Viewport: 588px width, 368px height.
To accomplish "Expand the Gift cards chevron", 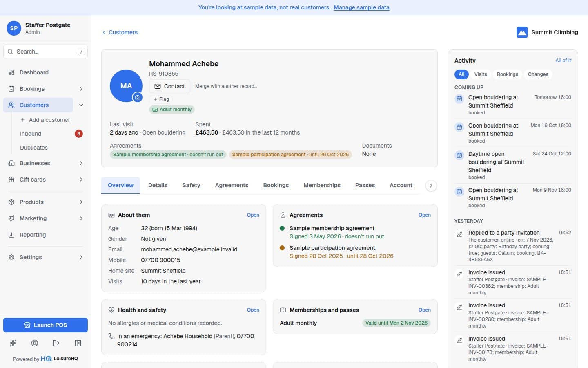I will click(x=81, y=180).
